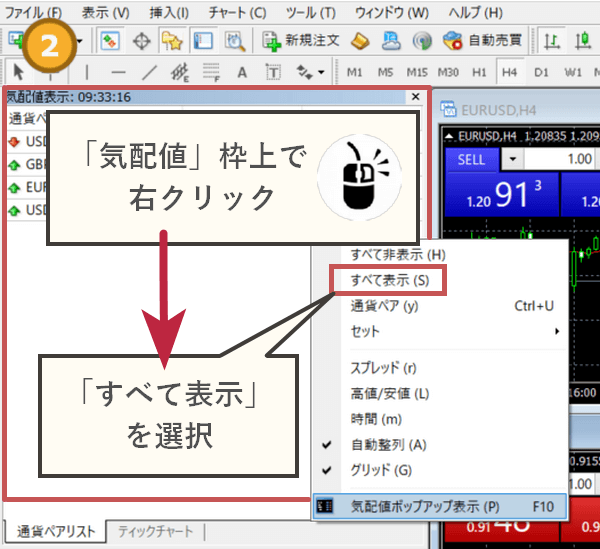The image size is (600, 549).
Task: Click the 1.20 91 sell price panel
Action: click(502, 195)
